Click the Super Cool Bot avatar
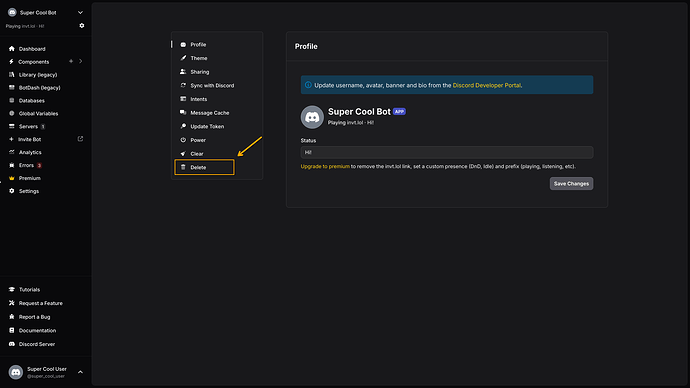Viewport: 690px width, 388px height. 312,117
